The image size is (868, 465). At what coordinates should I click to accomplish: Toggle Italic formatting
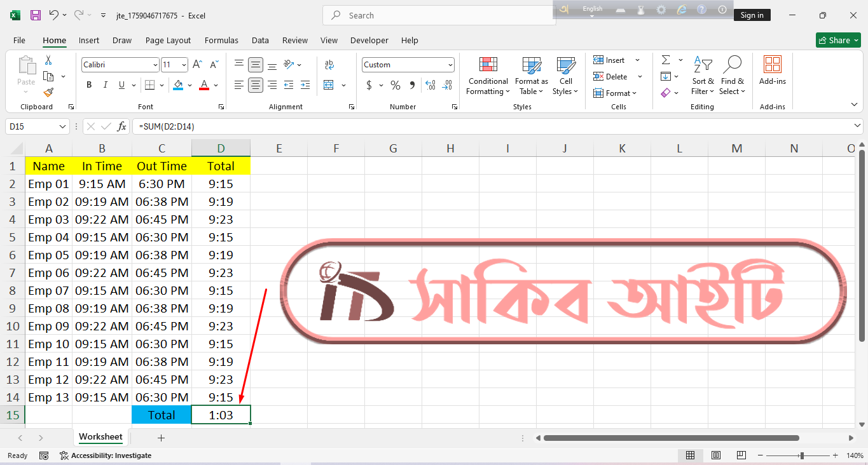tap(106, 85)
